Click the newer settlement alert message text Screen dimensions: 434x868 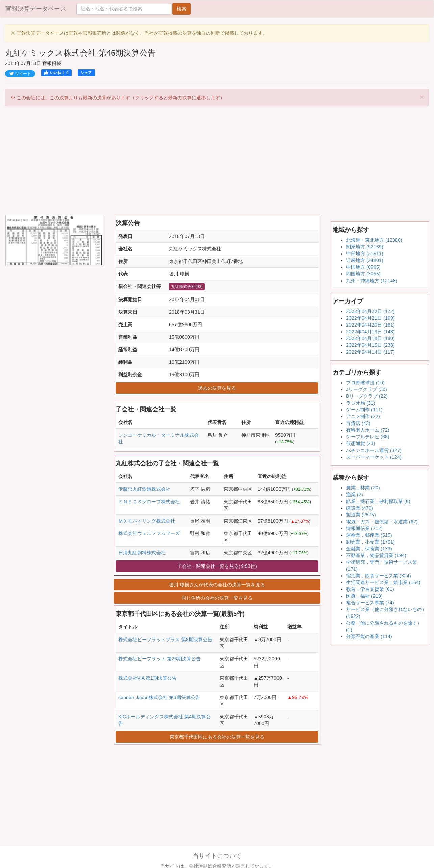(117, 98)
